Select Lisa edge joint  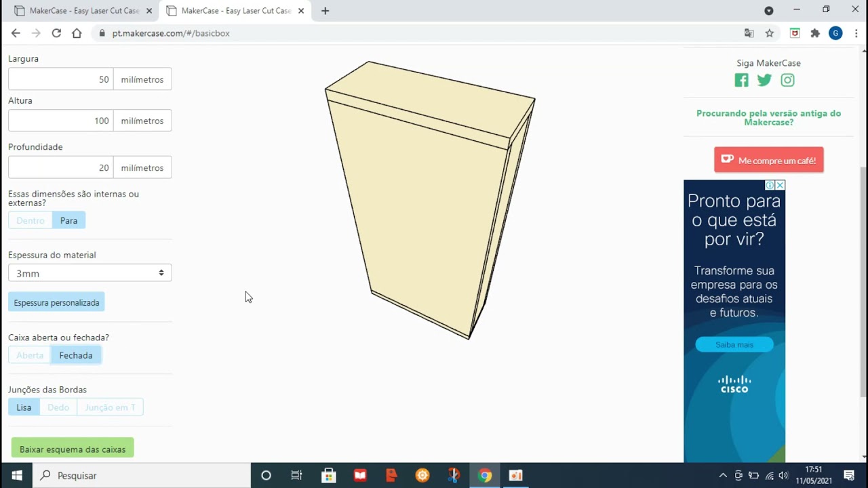click(x=24, y=407)
